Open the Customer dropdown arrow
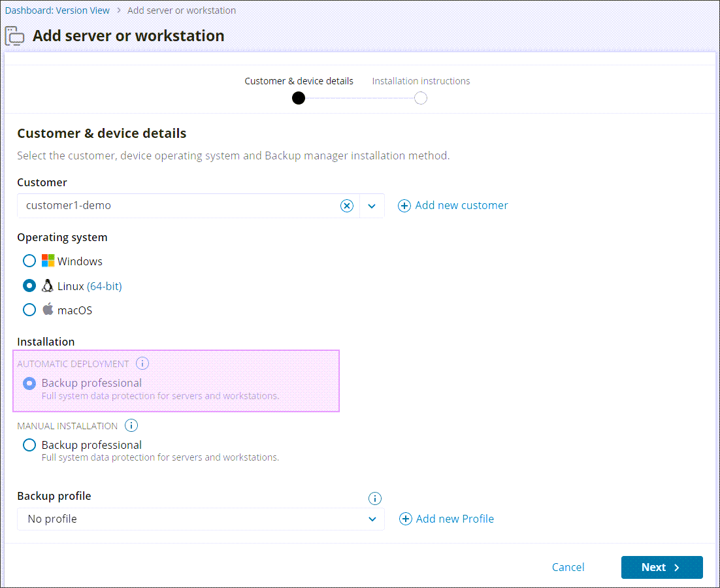 pos(372,206)
